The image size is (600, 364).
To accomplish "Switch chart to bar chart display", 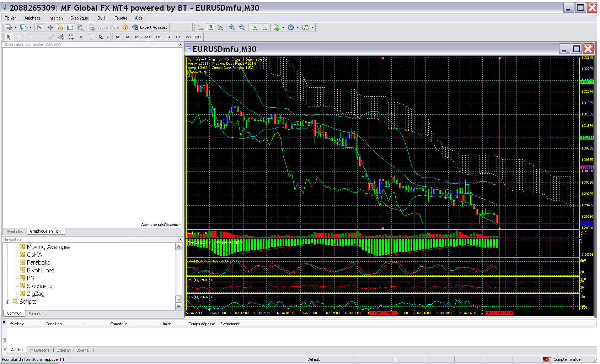I will click(x=200, y=27).
